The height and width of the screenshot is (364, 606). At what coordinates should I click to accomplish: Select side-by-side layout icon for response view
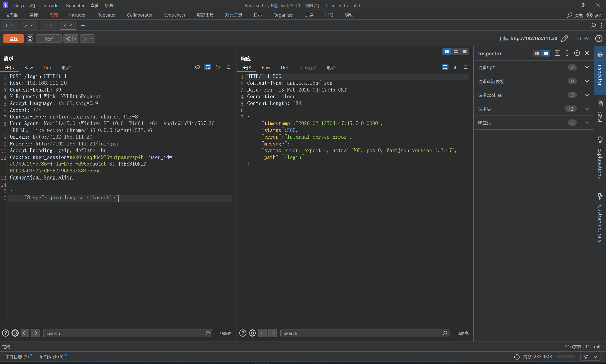point(447,52)
